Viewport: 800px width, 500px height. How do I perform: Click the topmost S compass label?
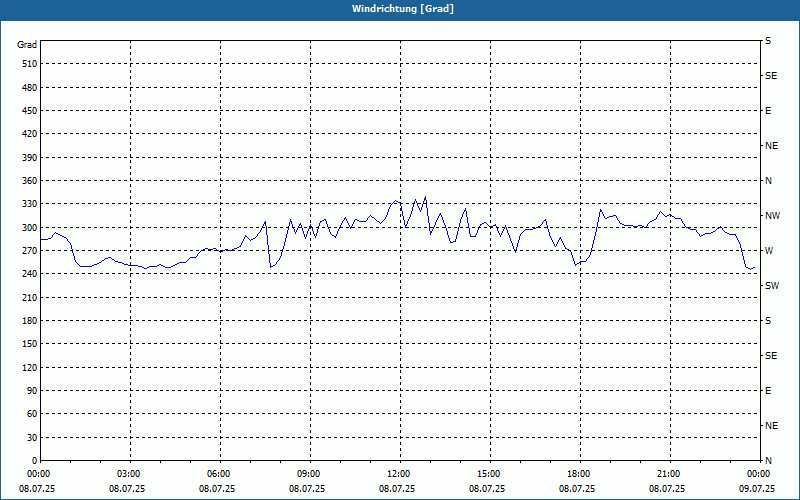[768, 41]
